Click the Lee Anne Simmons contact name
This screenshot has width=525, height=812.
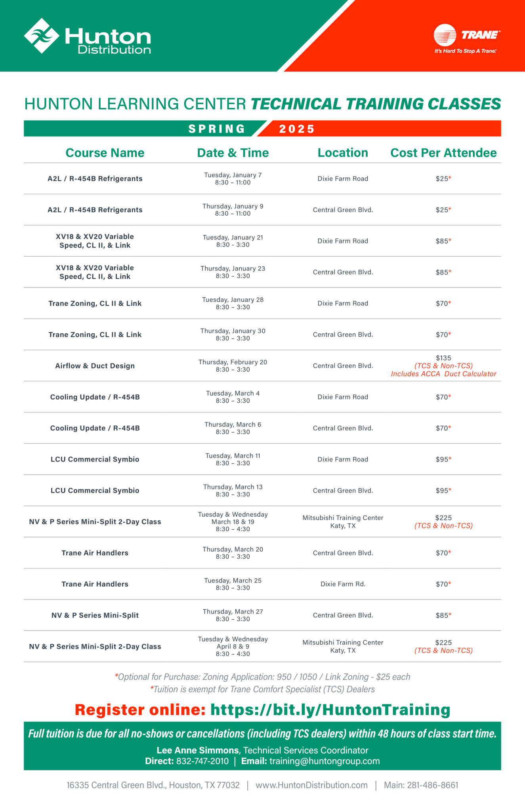pos(198,750)
